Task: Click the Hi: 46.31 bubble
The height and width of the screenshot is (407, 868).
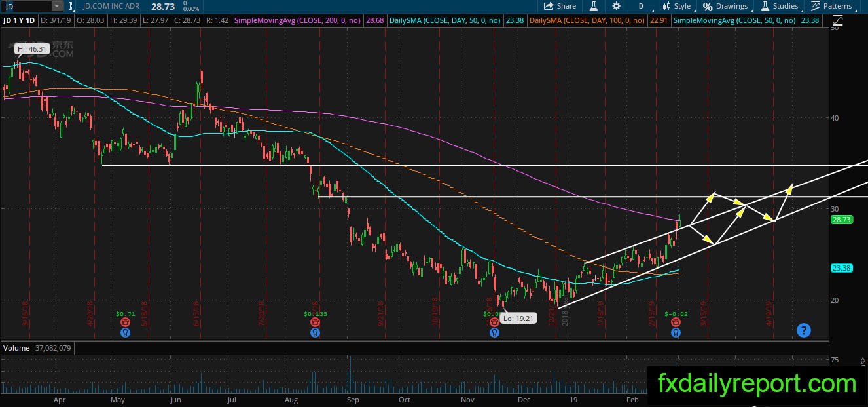Action: tap(31, 49)
